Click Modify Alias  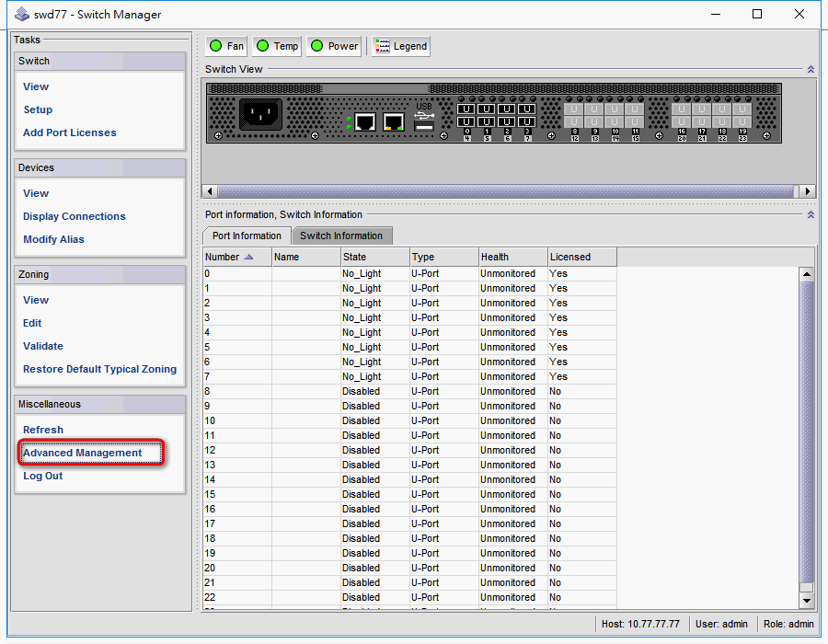pos(53,239)
